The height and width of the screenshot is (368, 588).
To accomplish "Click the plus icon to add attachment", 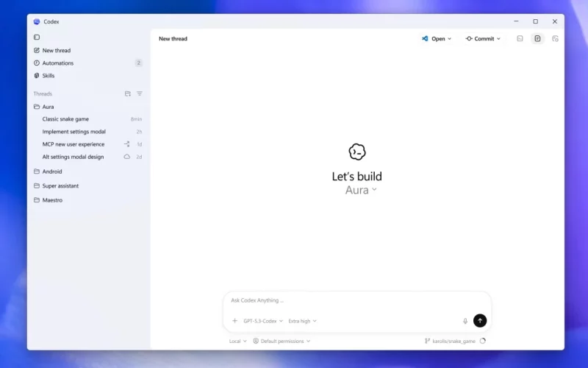I will [234, 321].
